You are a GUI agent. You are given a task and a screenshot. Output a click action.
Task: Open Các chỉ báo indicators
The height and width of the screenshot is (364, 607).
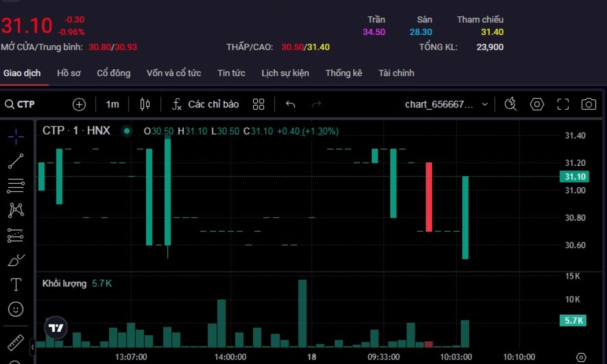(206, 104)
